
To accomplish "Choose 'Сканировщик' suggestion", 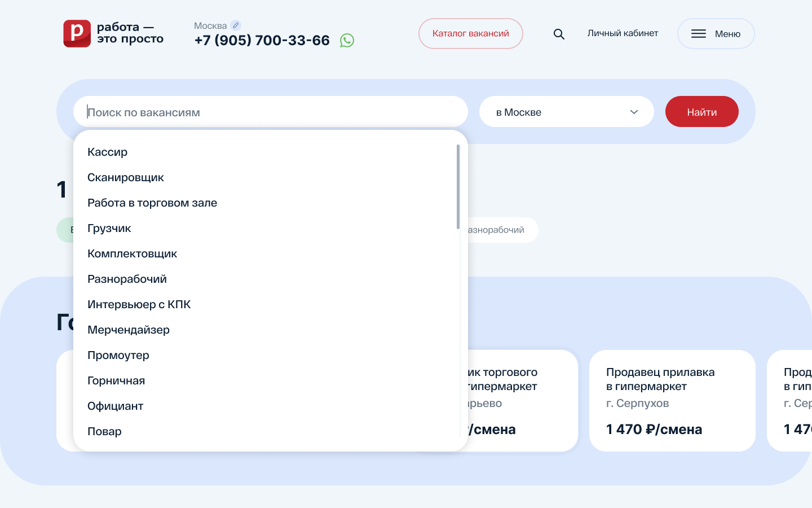I will click(125, 177).
